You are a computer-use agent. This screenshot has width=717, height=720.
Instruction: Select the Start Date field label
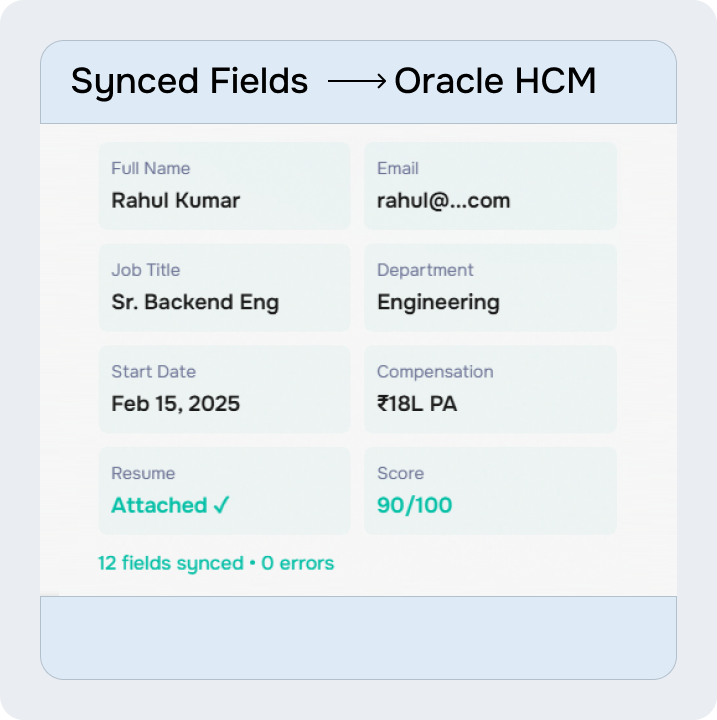point(153,372)
